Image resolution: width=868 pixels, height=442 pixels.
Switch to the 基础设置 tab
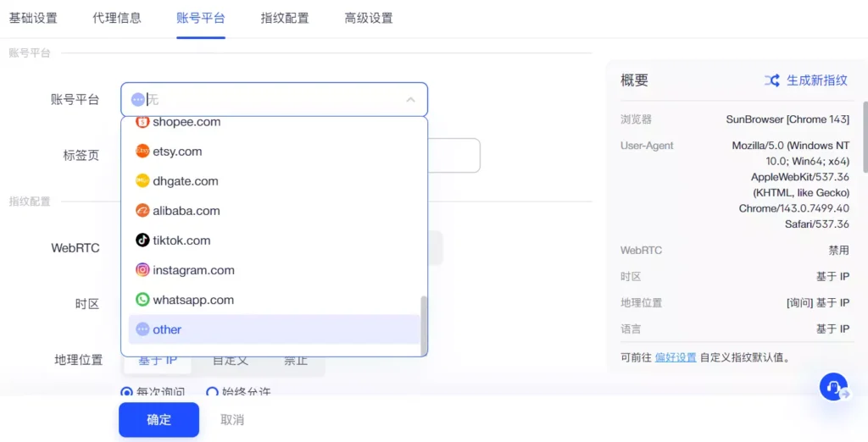[x=33, y=18]
